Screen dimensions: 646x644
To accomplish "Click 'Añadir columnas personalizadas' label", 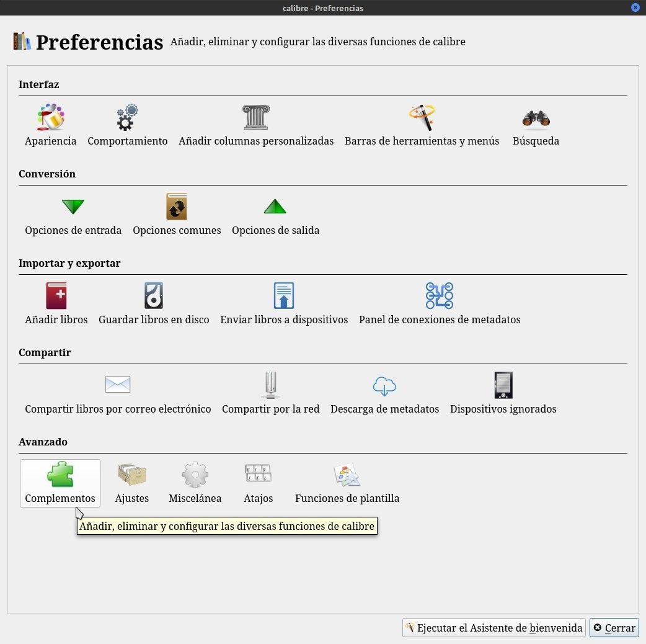I will 256,141.
